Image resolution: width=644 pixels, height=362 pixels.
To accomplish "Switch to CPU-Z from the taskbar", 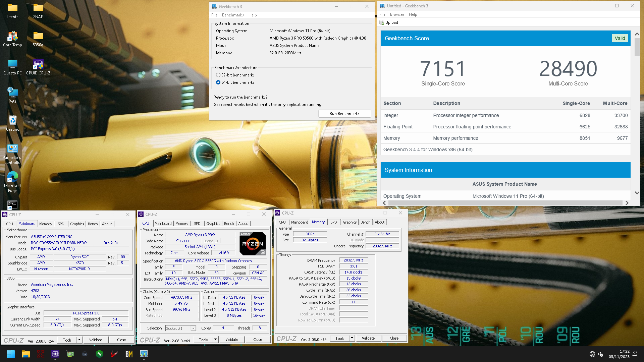I will tap(55, 354).
